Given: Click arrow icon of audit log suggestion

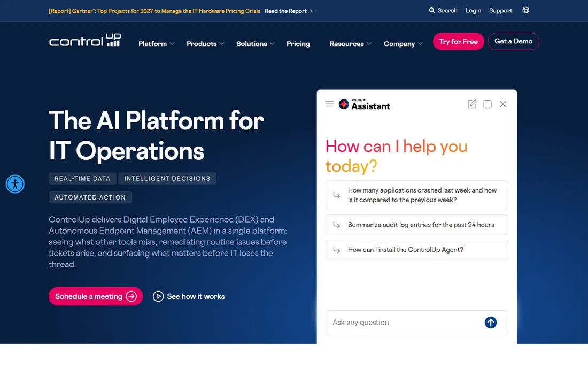Looking at the screenshot, I should pyautogui.click(x=336, y=225).
